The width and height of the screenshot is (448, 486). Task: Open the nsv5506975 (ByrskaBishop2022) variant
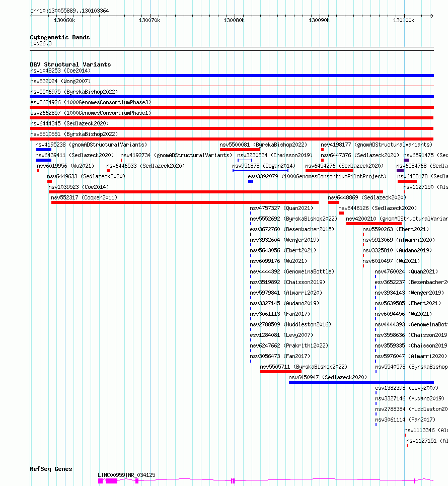[74, 92]
